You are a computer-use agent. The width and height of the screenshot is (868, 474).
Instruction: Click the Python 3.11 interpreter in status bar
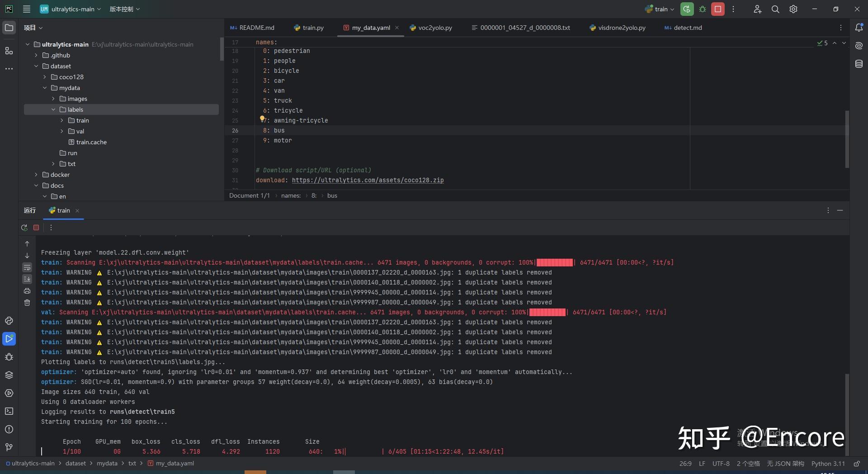click(x=828, y=464)
